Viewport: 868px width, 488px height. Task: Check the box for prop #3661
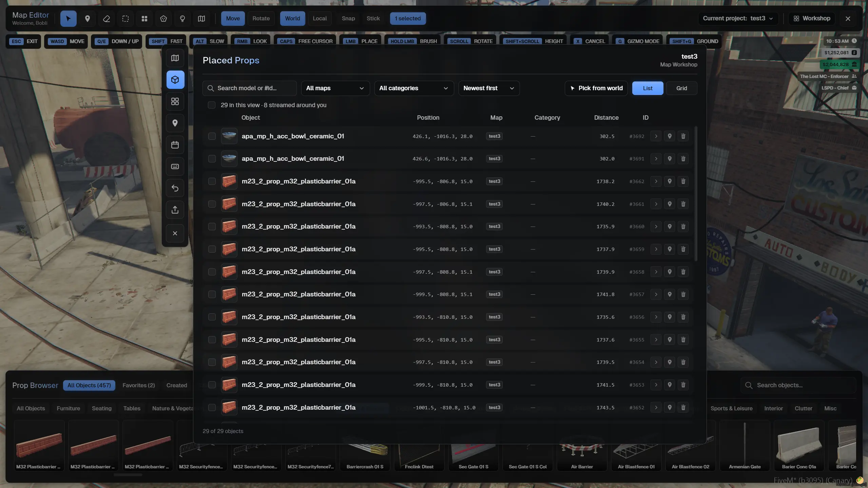(212, 204)
